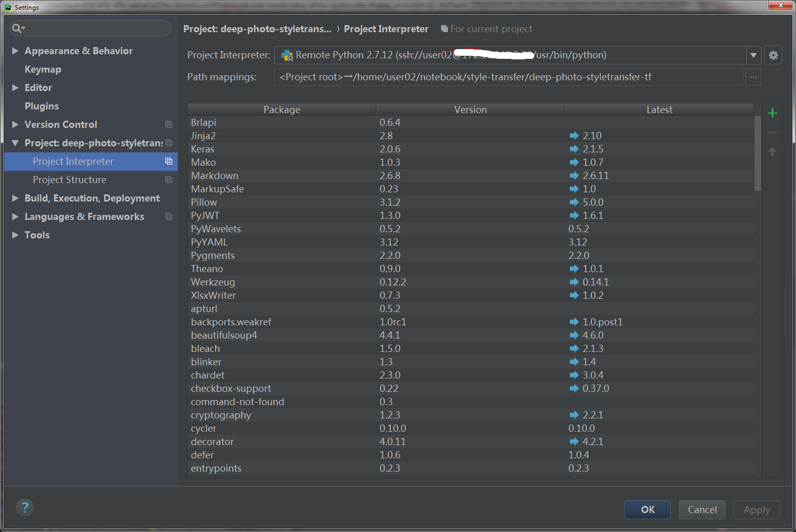
Task: Click the path mappings browse ellipsis button
Action: tap(753, 77)
